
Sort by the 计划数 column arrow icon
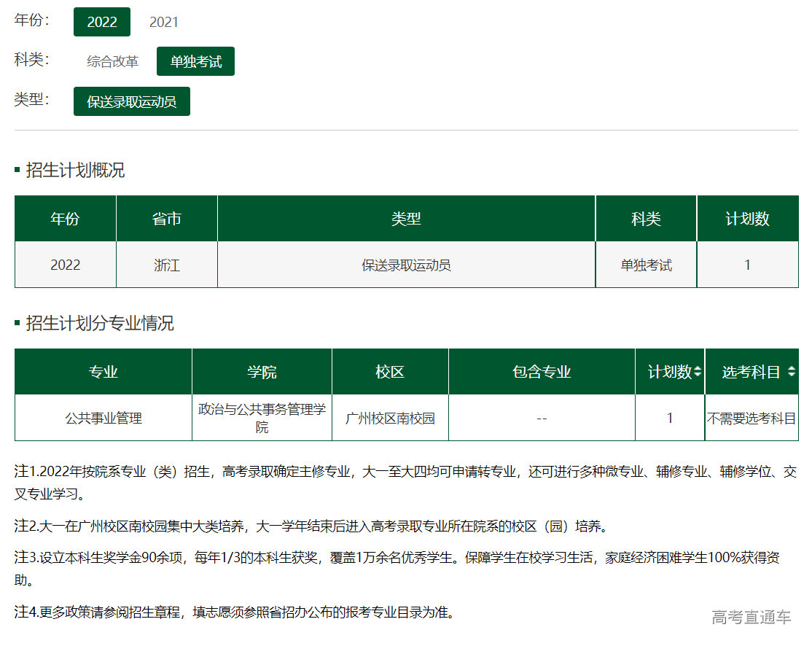pos(698,372)
